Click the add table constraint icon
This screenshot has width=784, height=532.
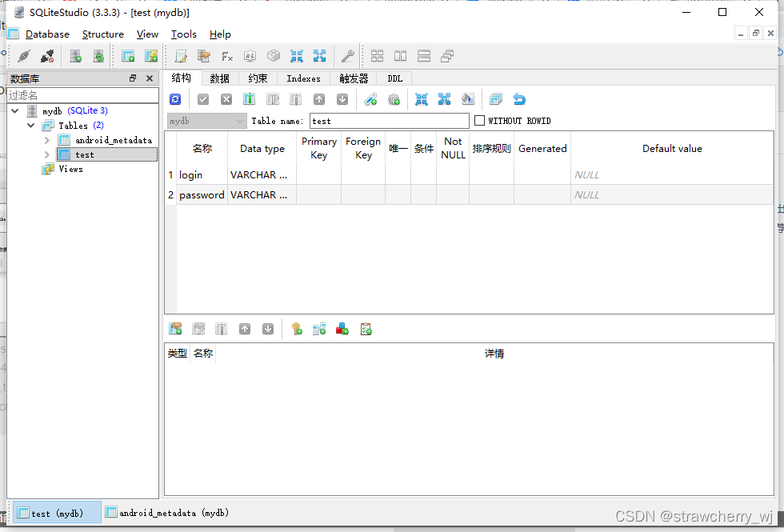[175, 329]
